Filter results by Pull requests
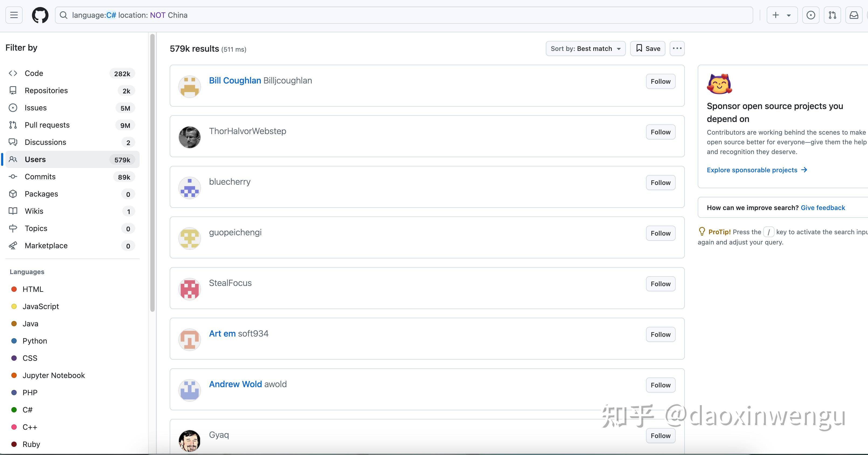This screenshot has width=868, height=455. (72, 125)
